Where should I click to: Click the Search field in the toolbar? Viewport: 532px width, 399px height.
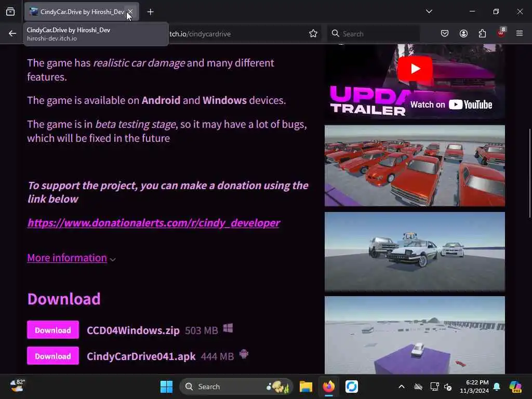pos(374,34)
